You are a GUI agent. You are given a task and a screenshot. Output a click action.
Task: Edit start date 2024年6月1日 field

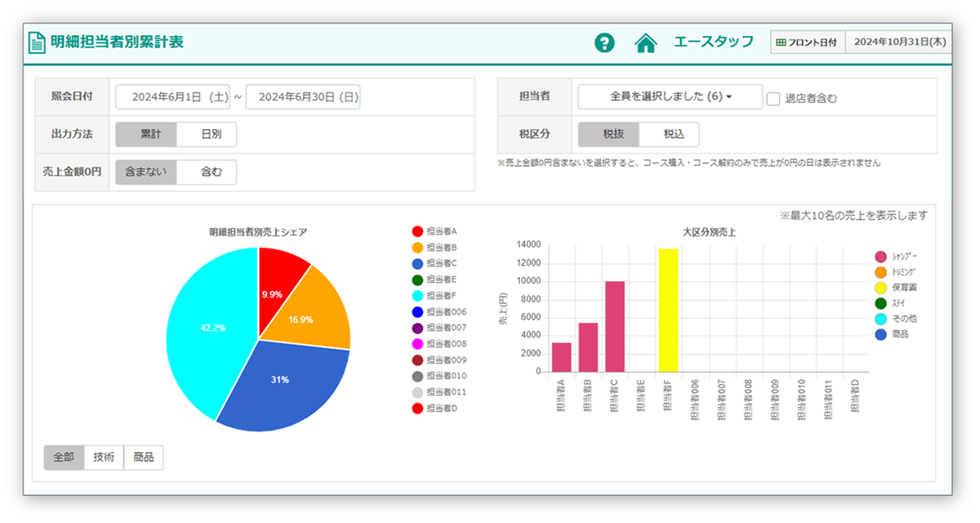pyautogui.click(x=172, y=96)
